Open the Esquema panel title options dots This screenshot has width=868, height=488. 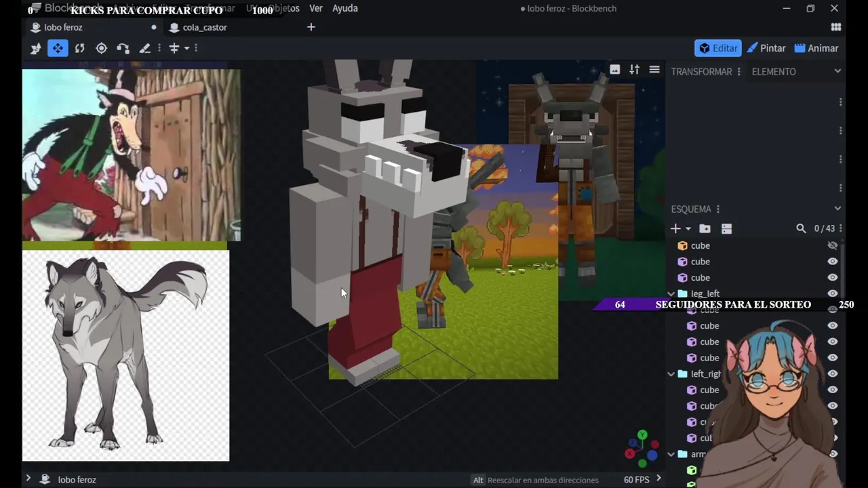(718, 209)
